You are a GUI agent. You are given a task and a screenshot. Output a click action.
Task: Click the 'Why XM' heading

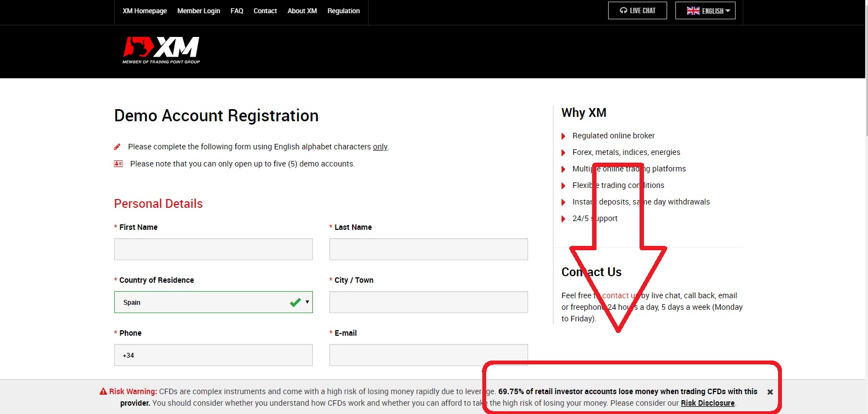click(584, 112)
